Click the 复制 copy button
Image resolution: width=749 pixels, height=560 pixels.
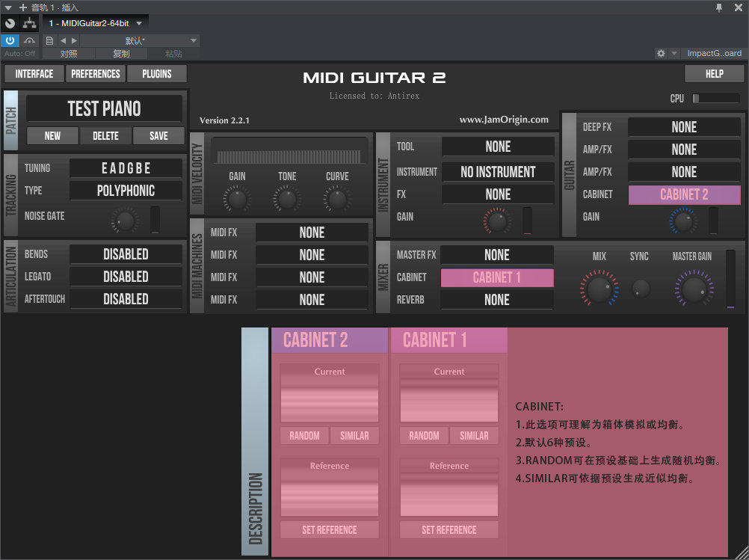[121, 54]
